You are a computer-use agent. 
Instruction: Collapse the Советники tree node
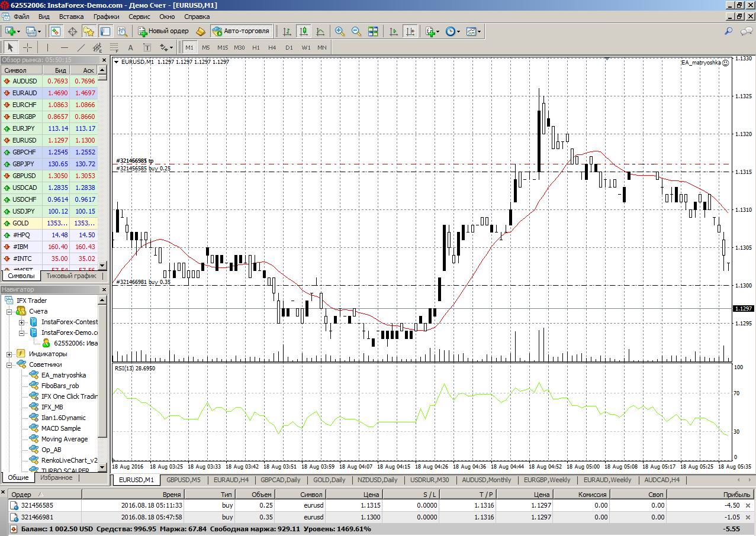[x=9, y=365]
